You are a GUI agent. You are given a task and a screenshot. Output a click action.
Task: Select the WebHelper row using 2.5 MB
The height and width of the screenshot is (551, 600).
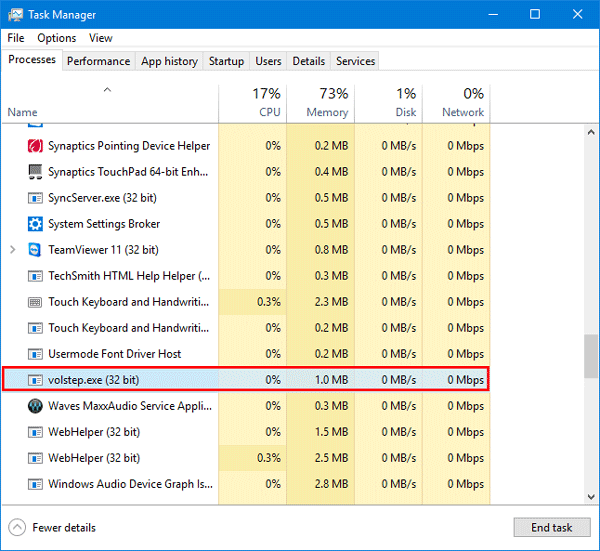click(x=130, y=458)
